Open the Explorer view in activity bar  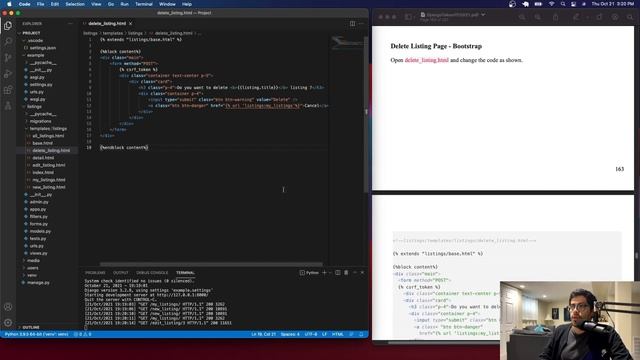point(8,26)
